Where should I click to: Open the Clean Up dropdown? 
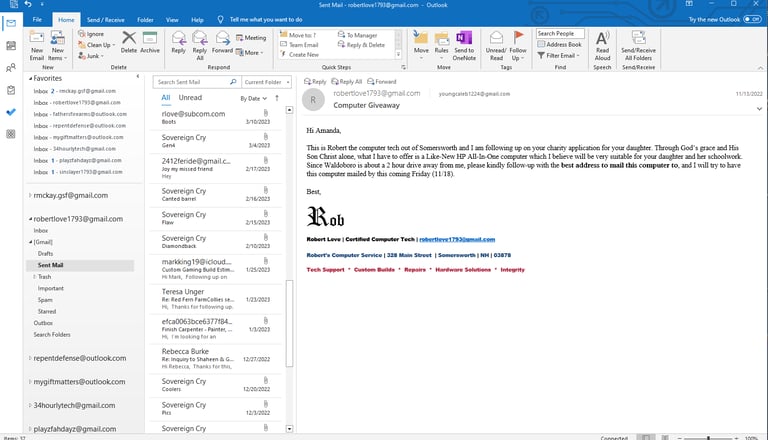tap(96, 45)
